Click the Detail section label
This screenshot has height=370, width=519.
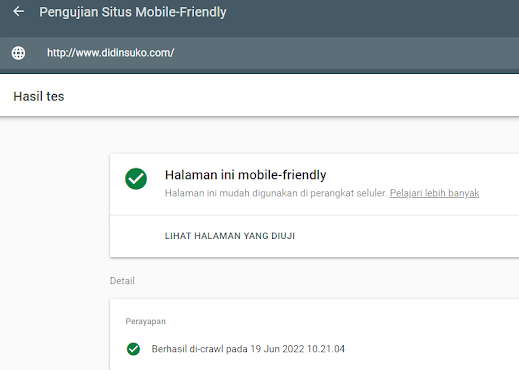point(122,281)
